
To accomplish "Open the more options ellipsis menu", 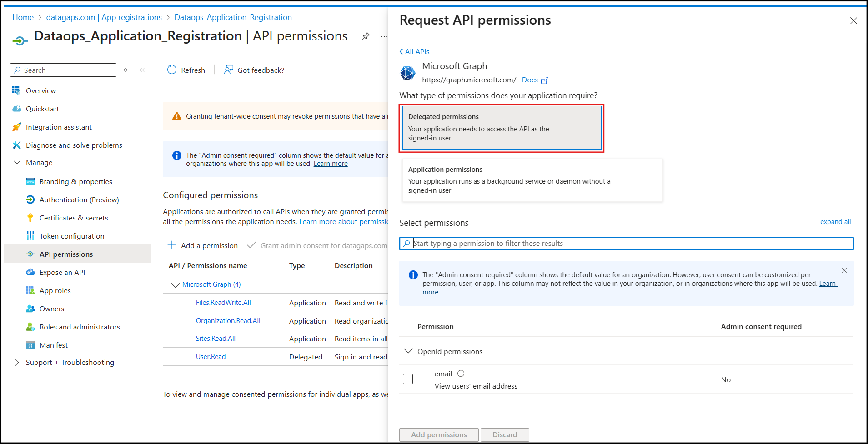I will coord(385,36).
